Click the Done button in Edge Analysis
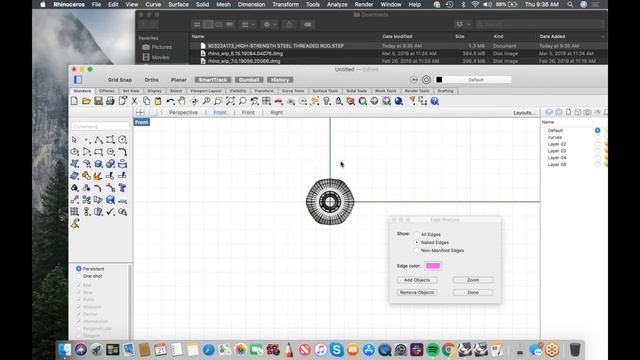This screenshot has height=360, width=640. 473,292
